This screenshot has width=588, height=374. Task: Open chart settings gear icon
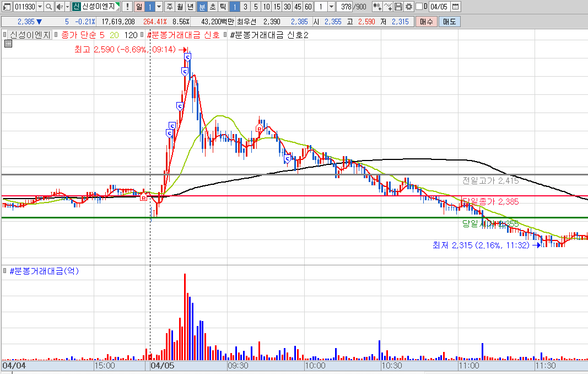[x=409, y=7]
